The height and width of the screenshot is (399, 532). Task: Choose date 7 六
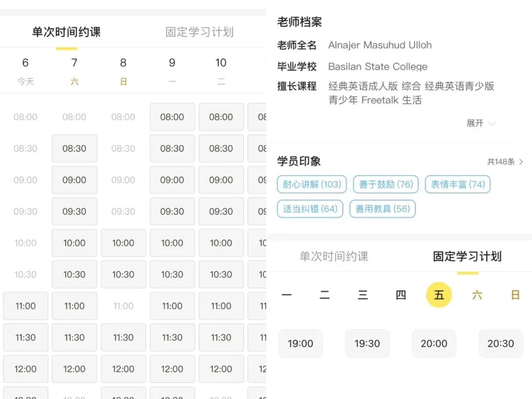74,72
